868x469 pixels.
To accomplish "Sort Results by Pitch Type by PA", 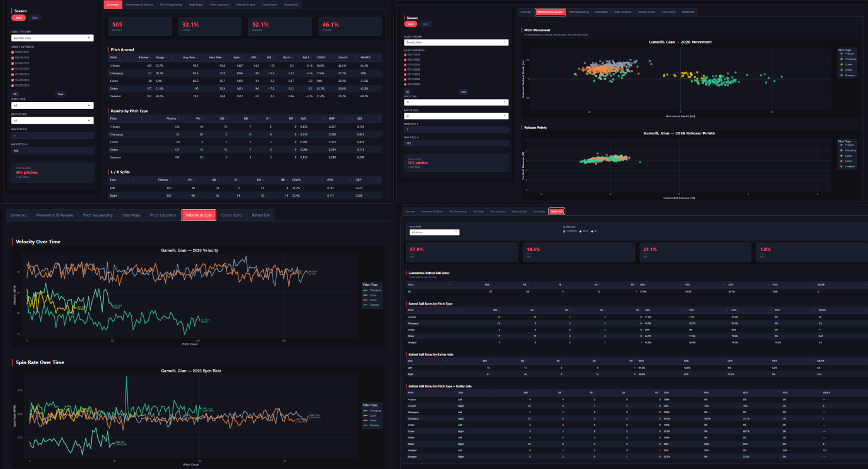I will [x=198, y=118].
